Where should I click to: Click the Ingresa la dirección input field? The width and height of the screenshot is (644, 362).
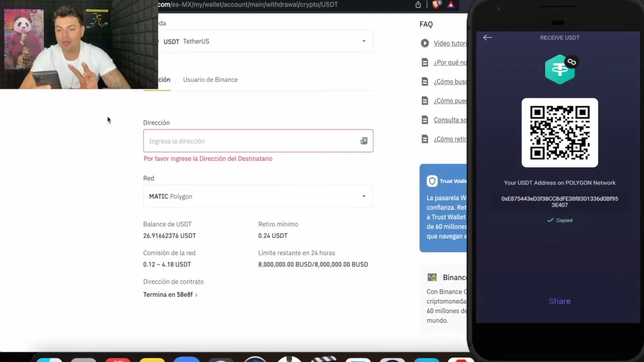point(258,141)
